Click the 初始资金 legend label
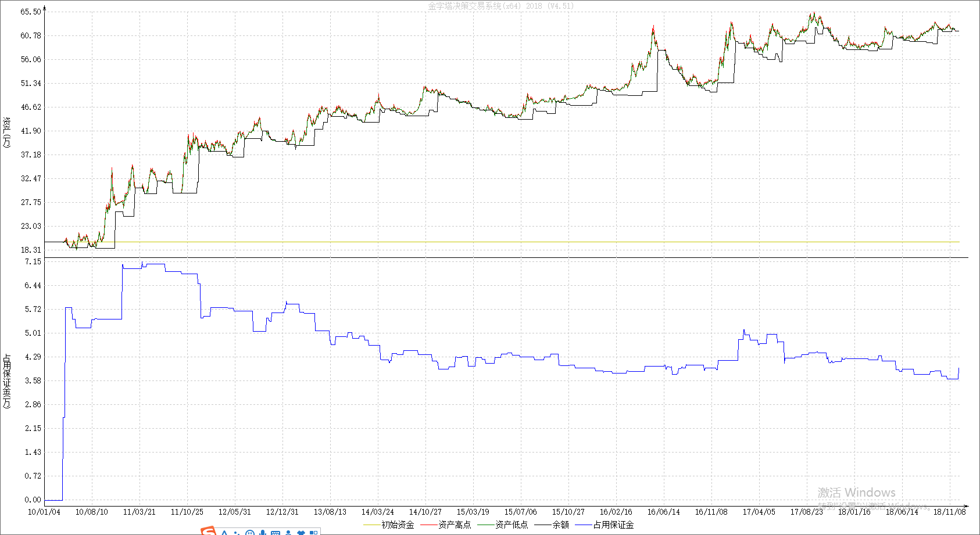 pos(398,525)
